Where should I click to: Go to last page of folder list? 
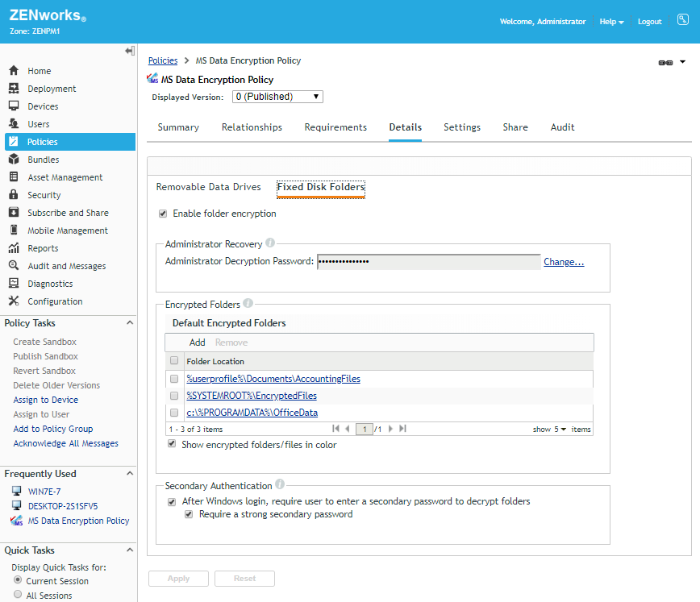pos(402,429)
